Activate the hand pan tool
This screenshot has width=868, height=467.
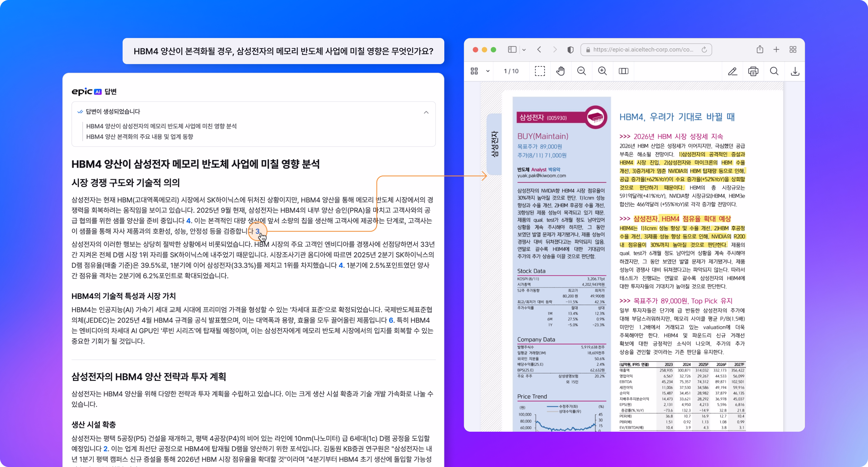point(560,71)
